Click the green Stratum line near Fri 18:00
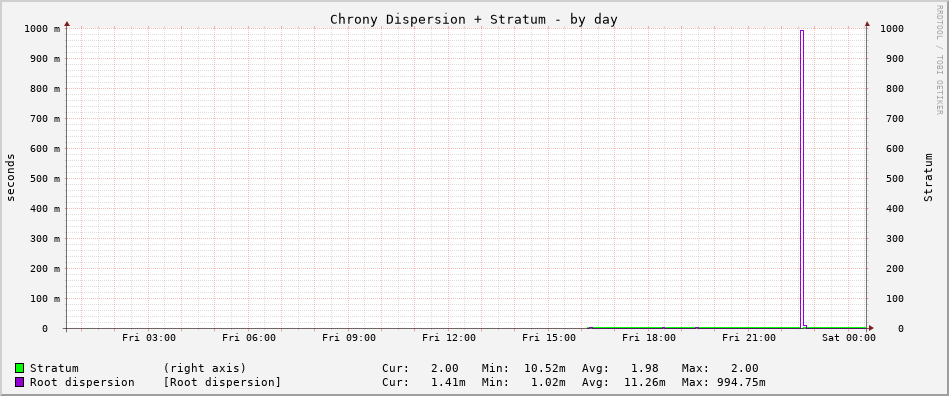The image size is (949, 396). 649,328
